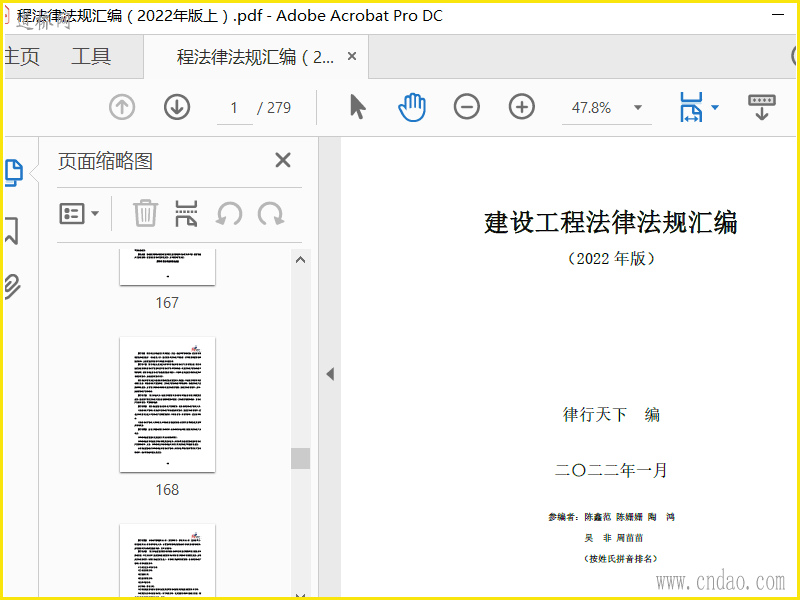Go to previous page with up arrow
Screen dimensions: 800x600
[x=122, y=108]
